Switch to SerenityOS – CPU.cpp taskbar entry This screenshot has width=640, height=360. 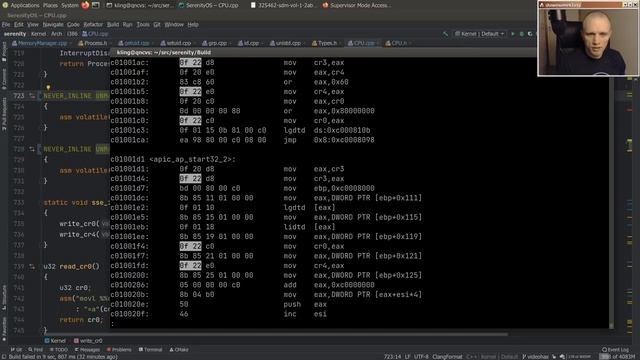pos(208,5)
